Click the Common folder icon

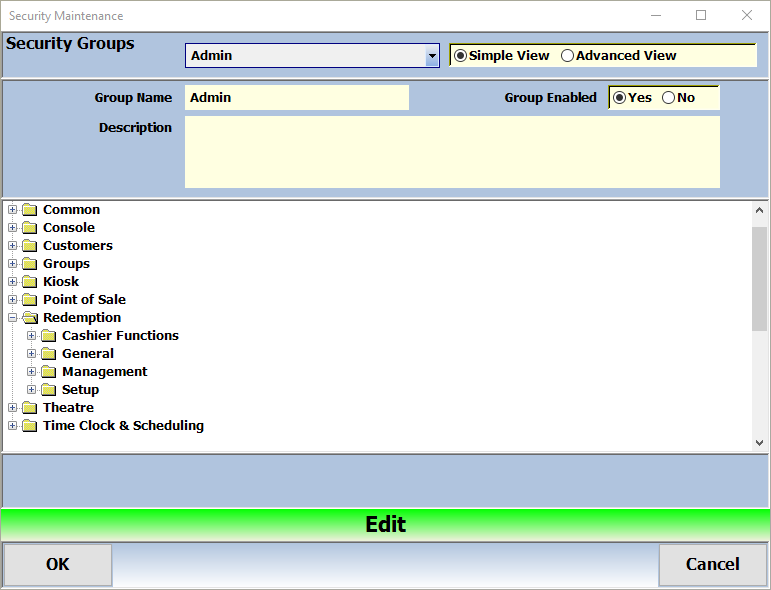click(29, 210)
